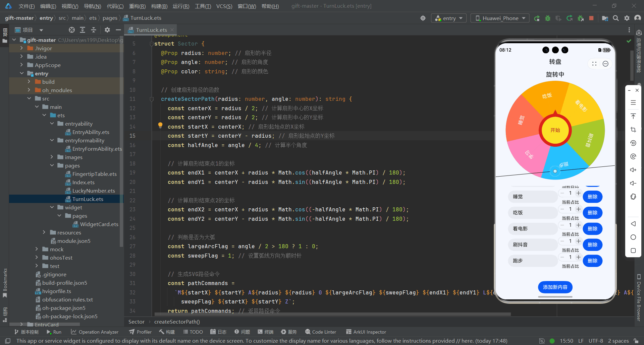Expand the resources folder
The height and width of the screenshot is (345, 644).
coord(44,232)
